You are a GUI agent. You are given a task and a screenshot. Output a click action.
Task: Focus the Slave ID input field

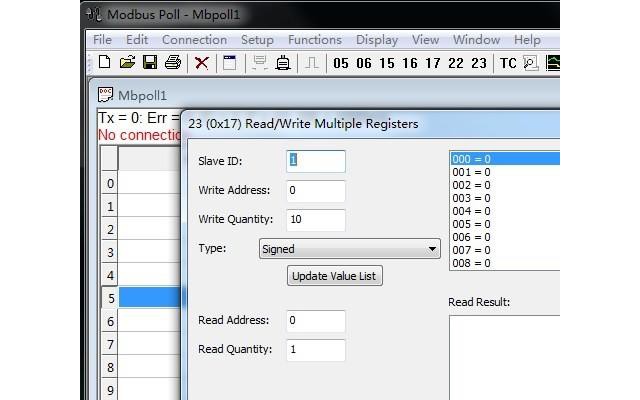click(x=316, y=161)
